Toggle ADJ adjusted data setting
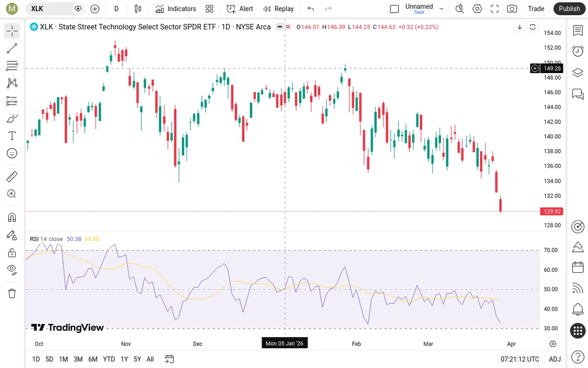 coord(555,359)
